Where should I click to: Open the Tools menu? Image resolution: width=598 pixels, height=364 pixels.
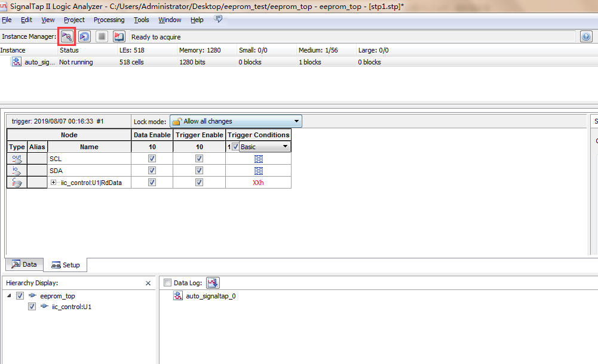click(142, 20)
